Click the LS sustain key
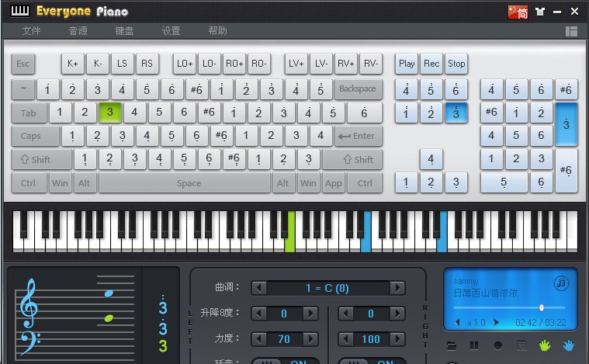The width and height of the screenshot is (589, 364). tap(122, 64)
